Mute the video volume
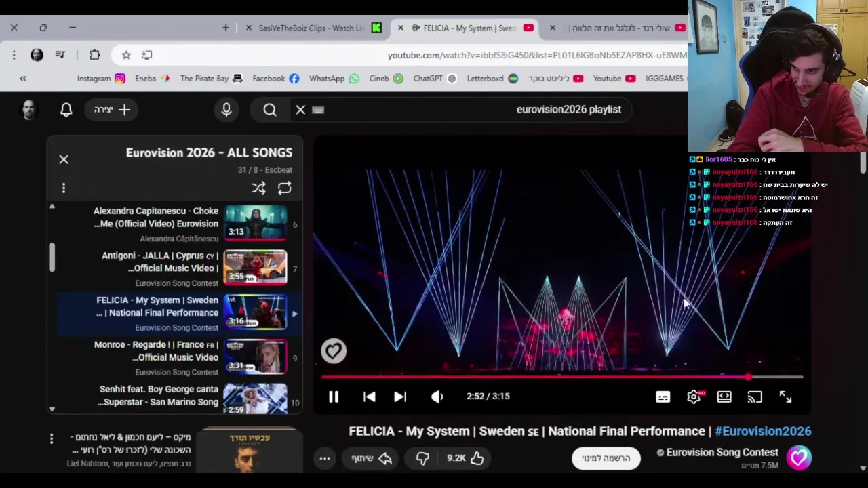Viewport: 868px width, 488px height. (x=437, y=397)
